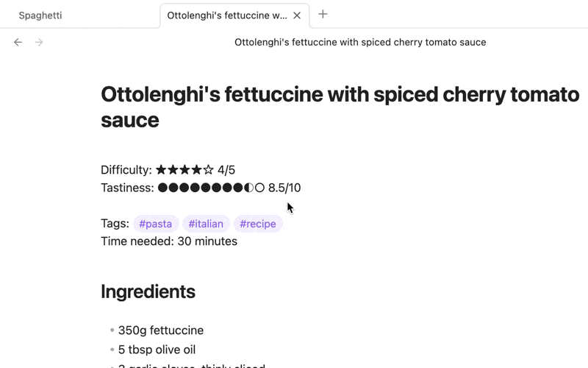The image size is (588, 368).
Task: Click the Ingredients heading
Action: (x=148, y=291)
